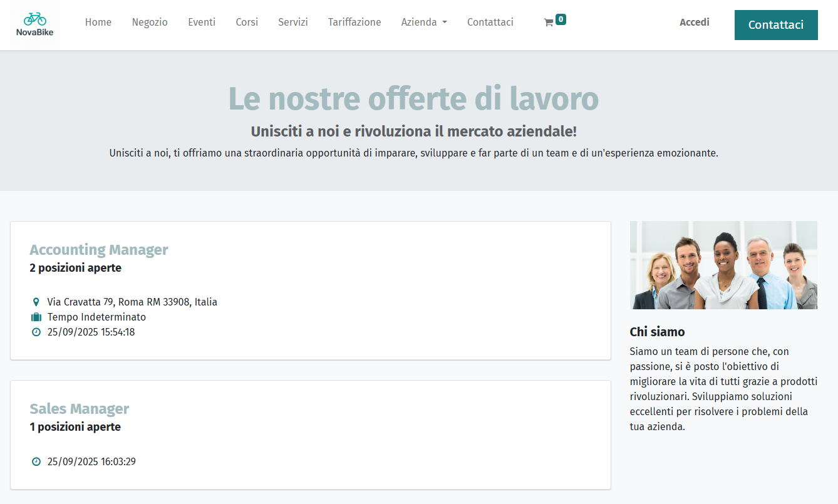Open the Servizi menu item
This screenshot has height=504, width=838.
coord(292,23)
